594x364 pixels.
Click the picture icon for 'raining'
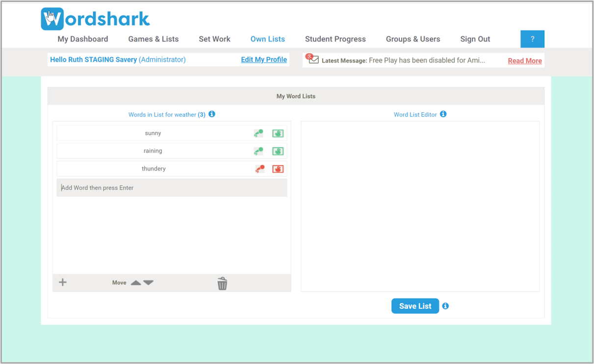pyautogui.click(x=278, y=151)
